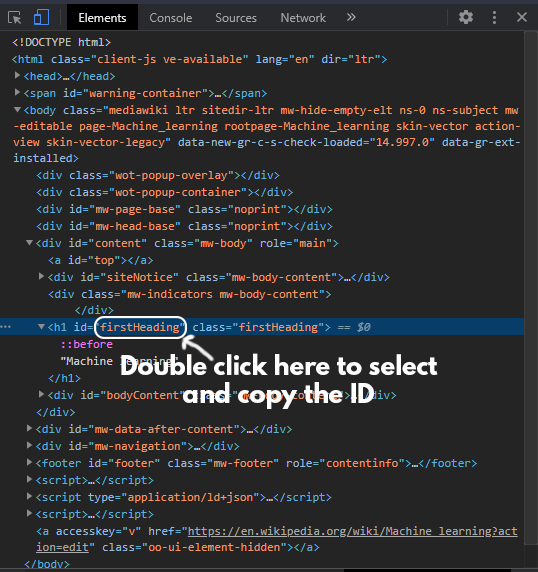Select the wot-popup-container div

tap(165, 192)
